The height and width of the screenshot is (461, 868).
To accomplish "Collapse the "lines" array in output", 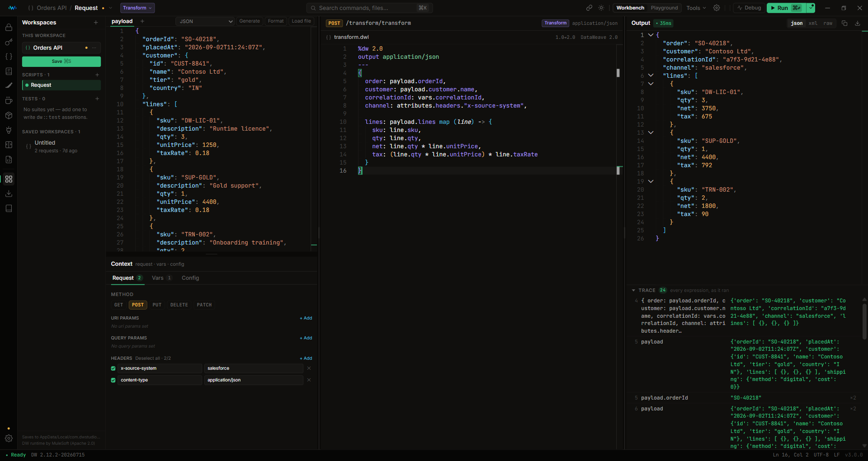I will pyautogui.click(x=651, y=75).
